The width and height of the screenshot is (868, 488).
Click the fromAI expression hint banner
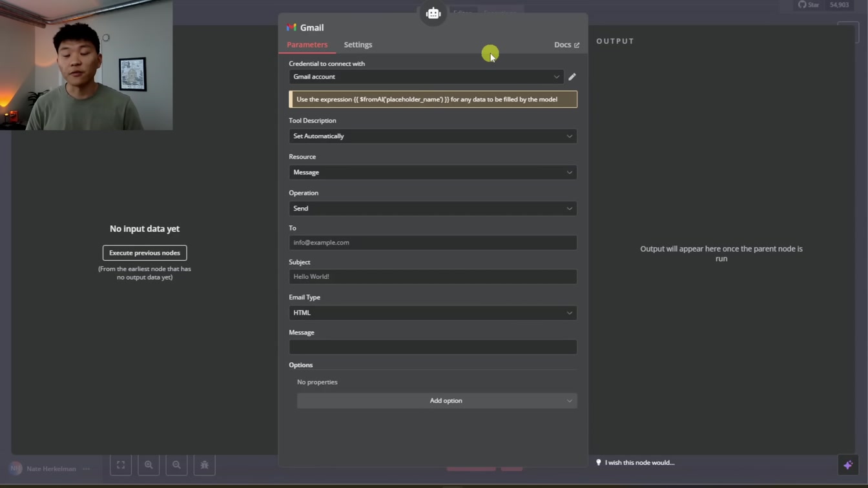pos(433,99)
